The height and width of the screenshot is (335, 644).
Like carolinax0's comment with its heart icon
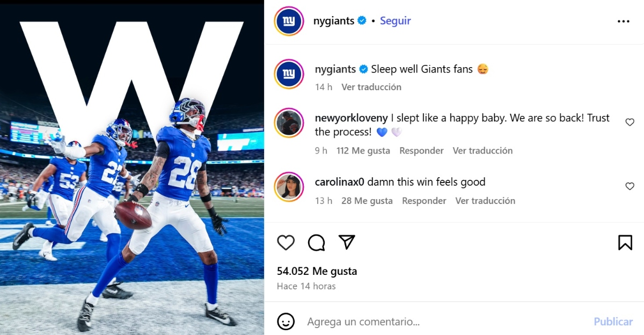[x=630, y=186]
